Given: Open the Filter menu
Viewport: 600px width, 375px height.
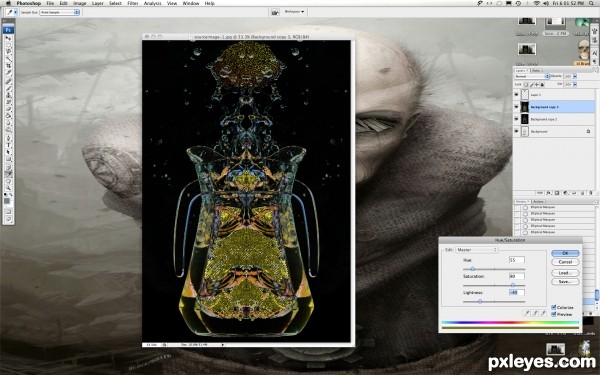Looking at the screenshot, I should click(x=132, y=3).
